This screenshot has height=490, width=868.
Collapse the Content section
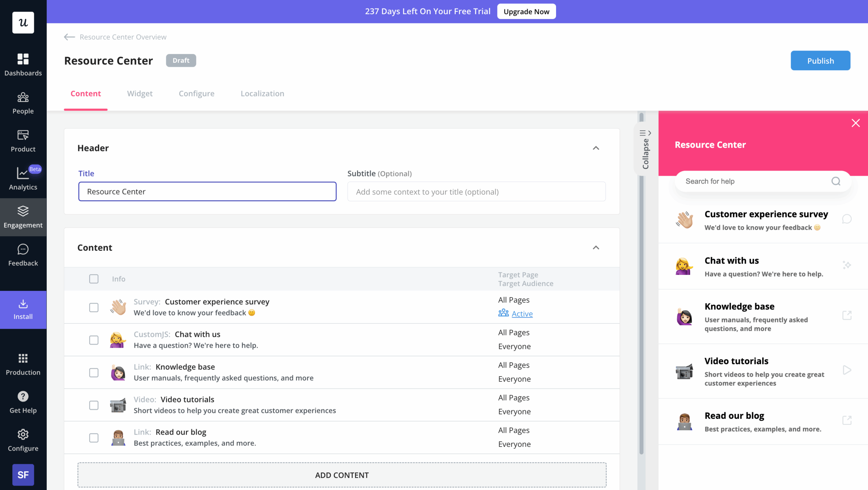click(x=596, y=248)
